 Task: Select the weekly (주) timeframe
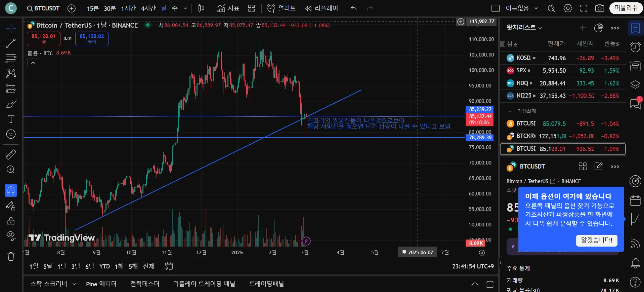tap(175, 8)
